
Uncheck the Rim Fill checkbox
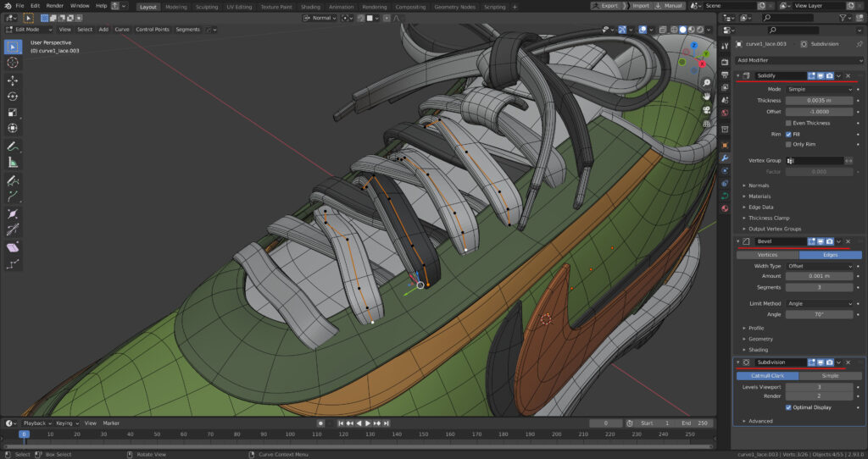(x=788, y=134)
